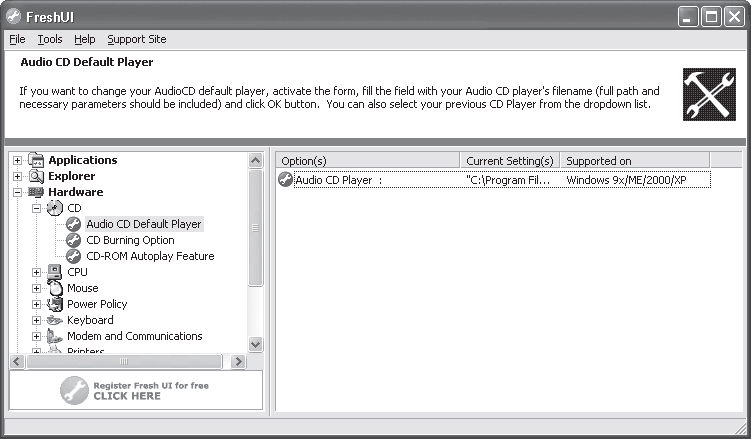751x439 pixels.
Task: Click Register Fresh UI for free banner
Action: (136, 390)
